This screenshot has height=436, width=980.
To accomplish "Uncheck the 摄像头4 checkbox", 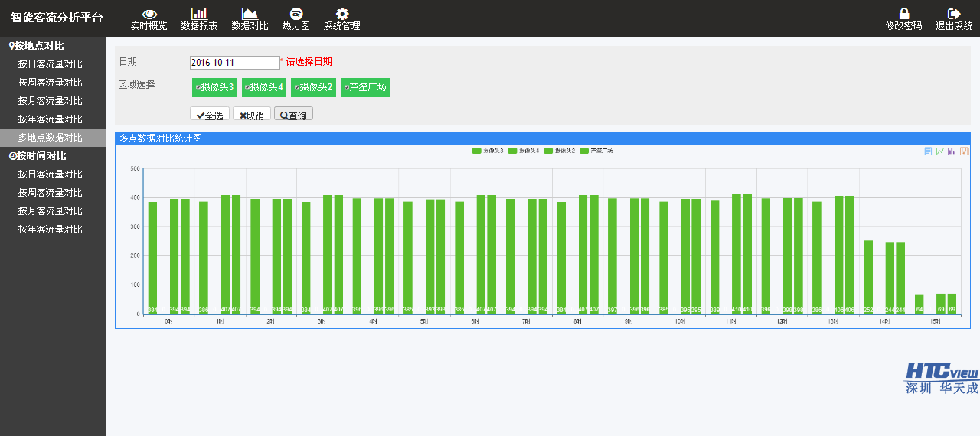I will pyautogui.click(x=247, y=88).
